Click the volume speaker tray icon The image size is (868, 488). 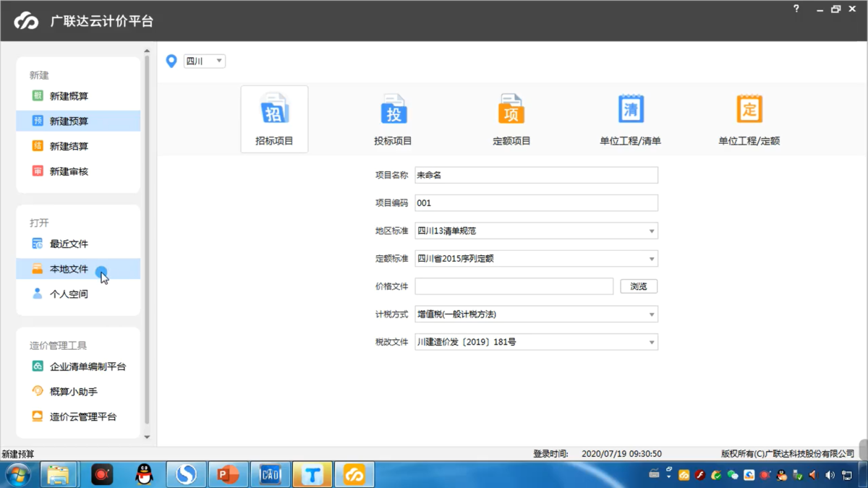[830, 475]
